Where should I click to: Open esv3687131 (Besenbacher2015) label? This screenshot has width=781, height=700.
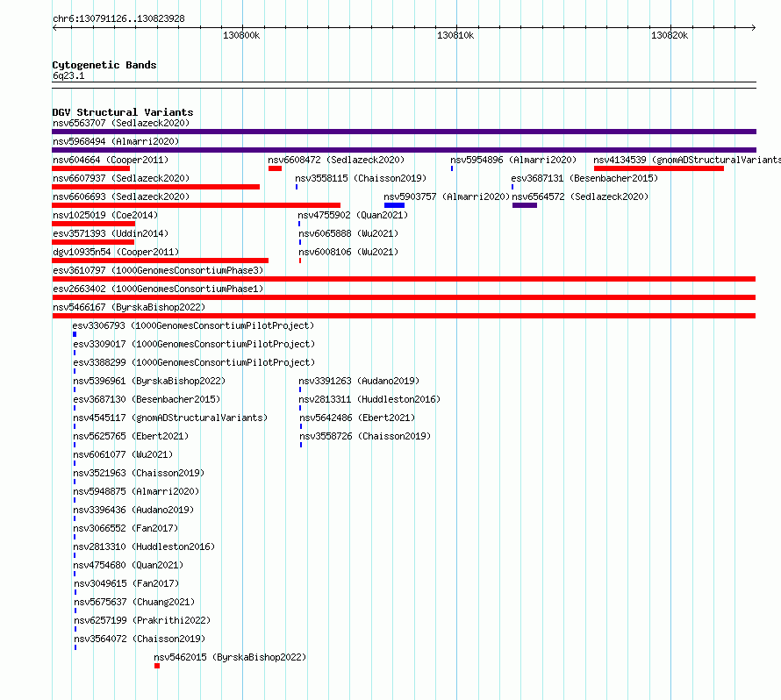pos(584,178)
